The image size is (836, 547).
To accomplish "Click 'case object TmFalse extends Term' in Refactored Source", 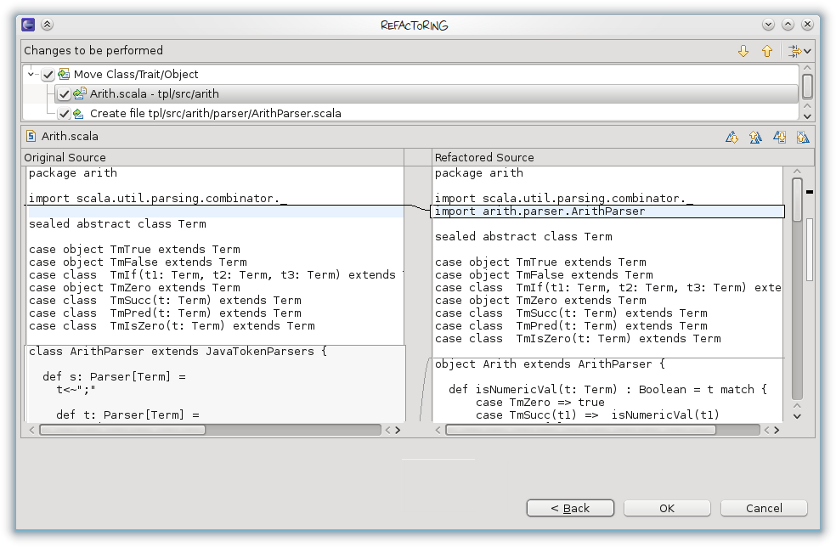I will [x=544, y=275].
